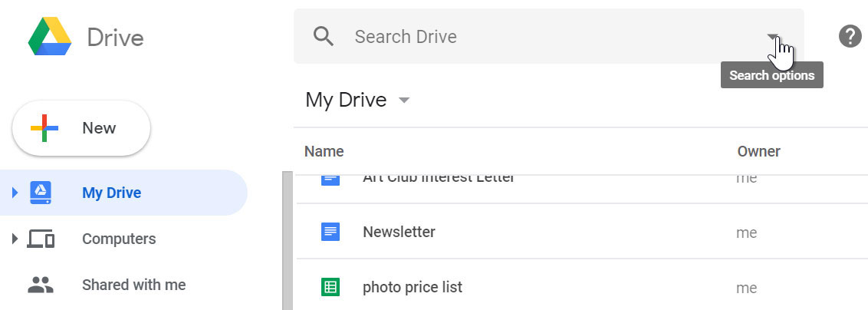Select Shared with me in sidebar
Viewport: 868px width, 310px height.
point(133,285)
